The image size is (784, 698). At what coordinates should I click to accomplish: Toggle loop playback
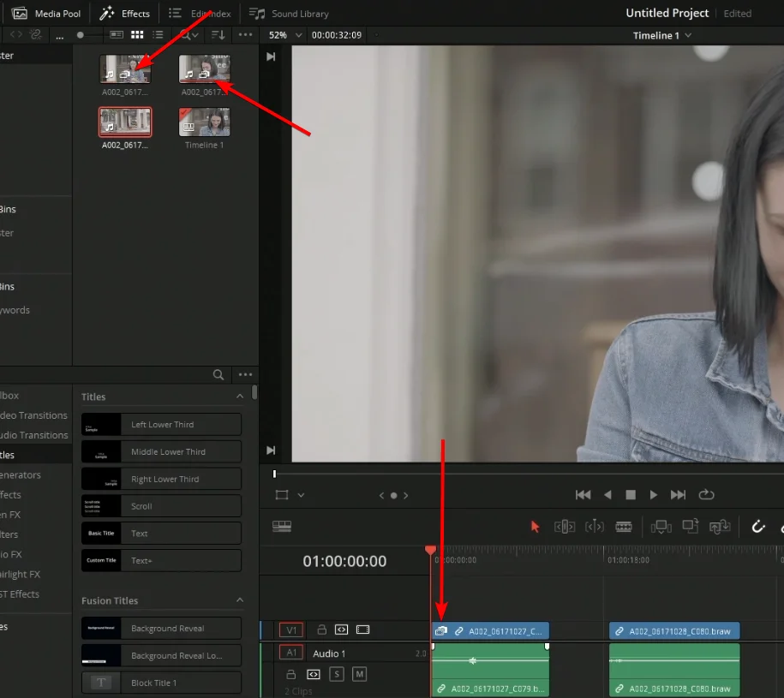tap(706, 495)
